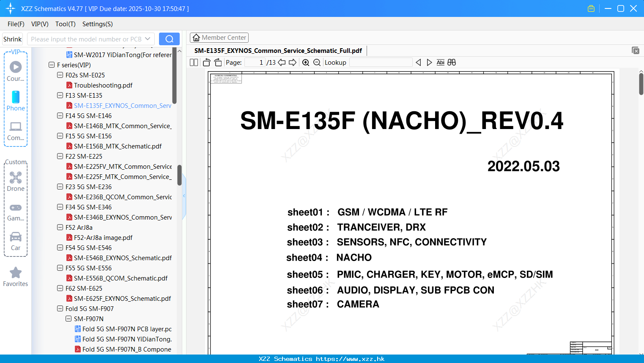The image size is (644, 363).
Task: Collapse the F13 SM-E135 node
Action: [x=60, y=95]
